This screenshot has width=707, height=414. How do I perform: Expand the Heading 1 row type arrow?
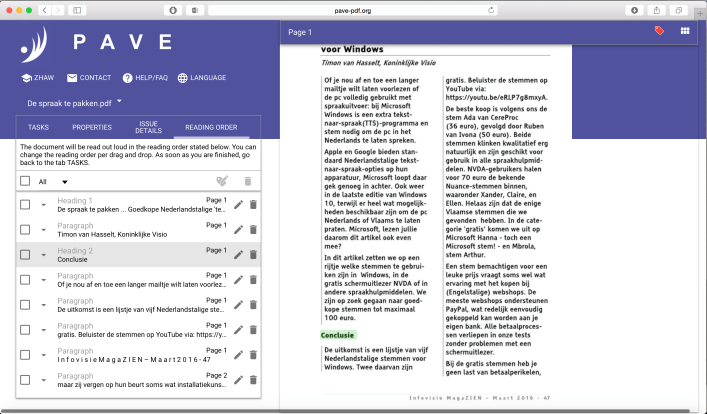click(44, 205)
